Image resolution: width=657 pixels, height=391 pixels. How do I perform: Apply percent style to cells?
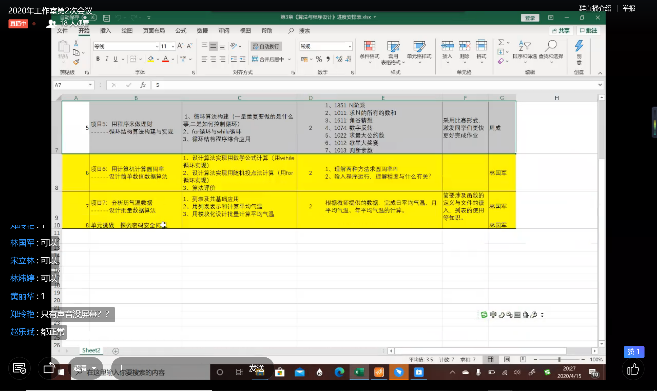tap(319, 59)
